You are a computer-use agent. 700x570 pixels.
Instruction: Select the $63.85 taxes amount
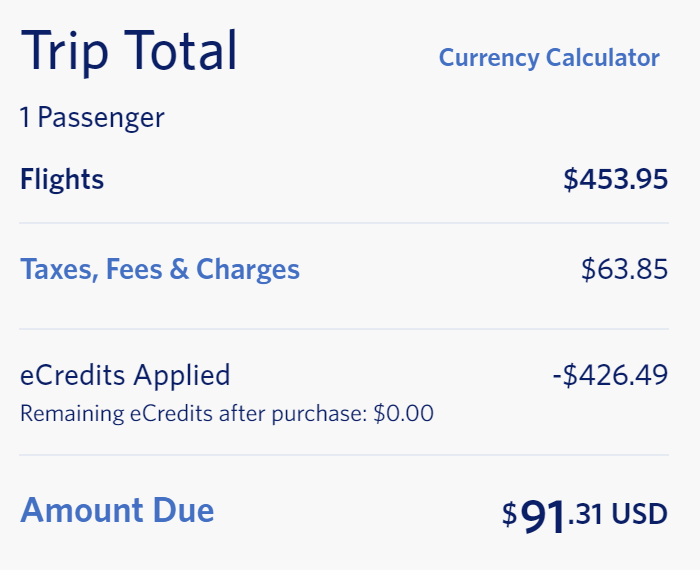[624, 269]
